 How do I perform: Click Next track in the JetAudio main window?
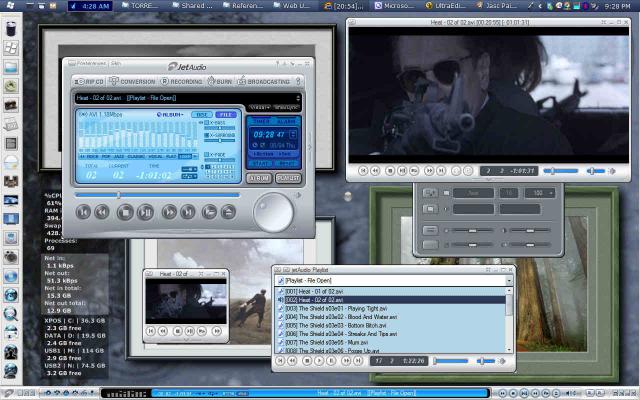187,212
